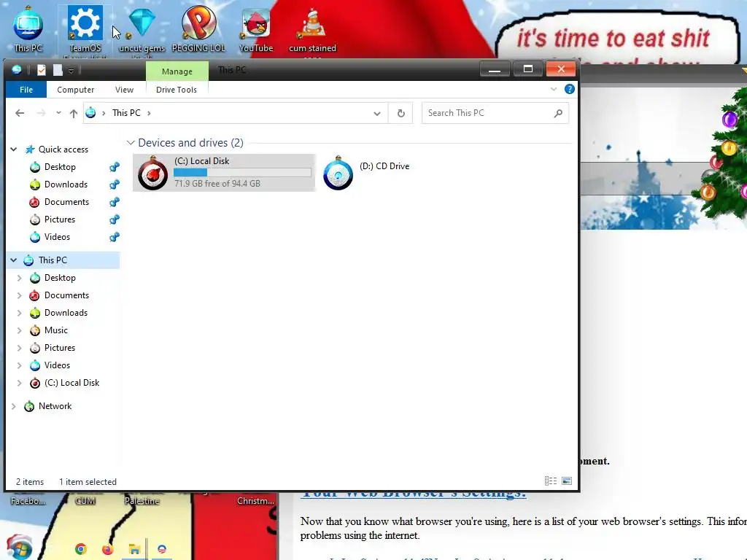747x560 pixels.
Task: Click the '1 item selected' status text
Action: tap(88, 482)
